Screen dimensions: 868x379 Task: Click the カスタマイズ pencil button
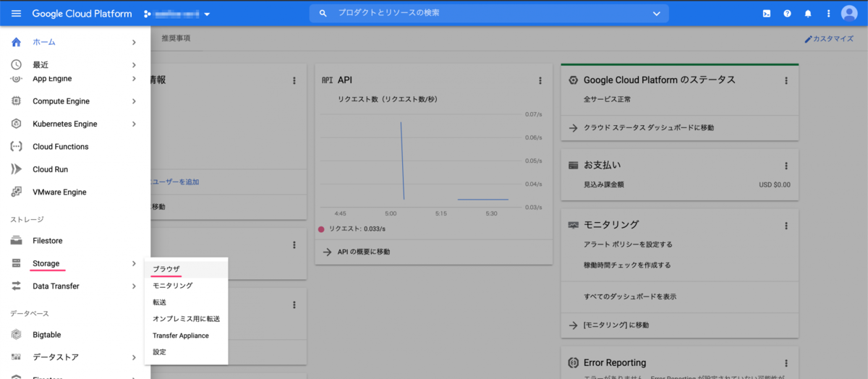pyautogui.click(x=830, y=39)
